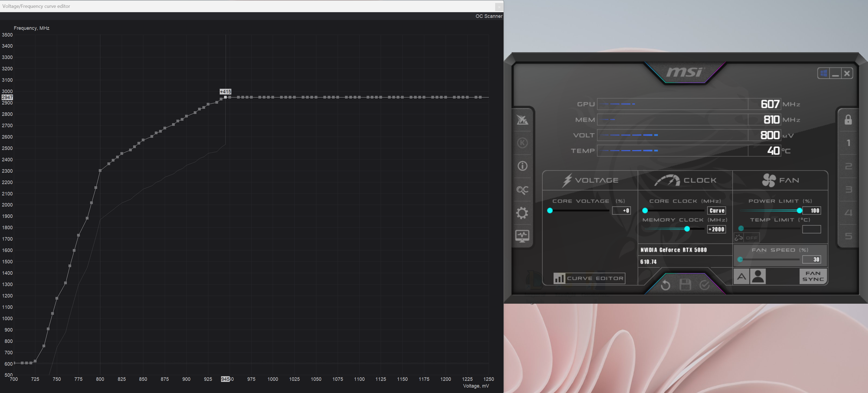Click the Core Clock slider handle
Image resolution: width=868 pixels, height=393 pixels.
(x=645, y=211)
